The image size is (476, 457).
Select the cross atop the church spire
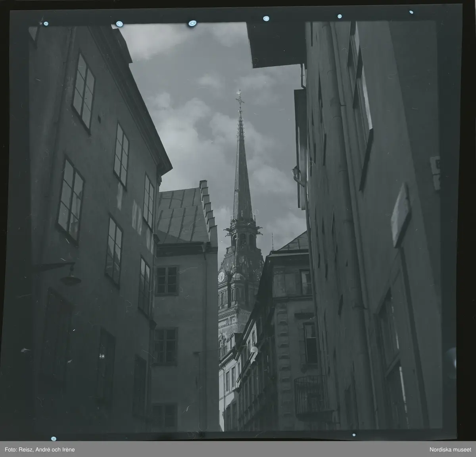(239, 97)
